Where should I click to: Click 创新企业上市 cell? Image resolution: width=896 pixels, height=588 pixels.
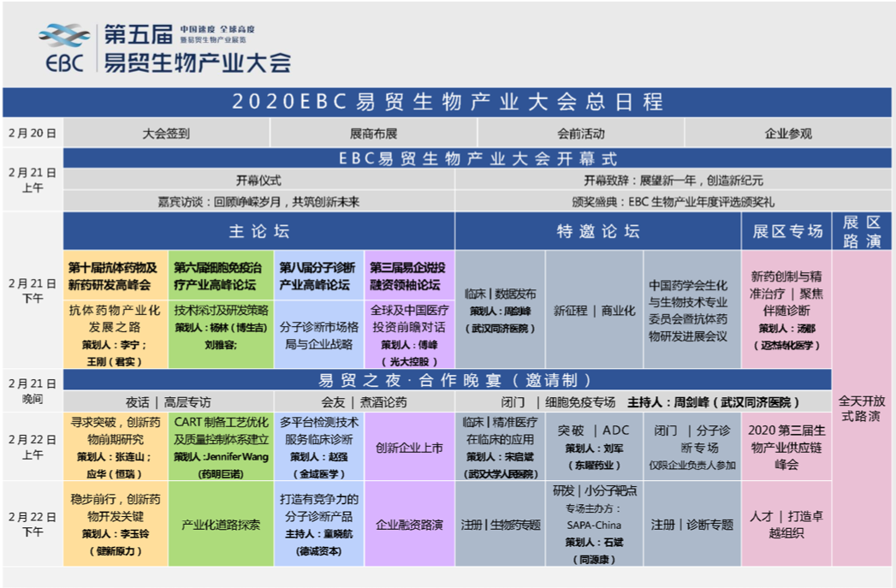click(409, 446)
